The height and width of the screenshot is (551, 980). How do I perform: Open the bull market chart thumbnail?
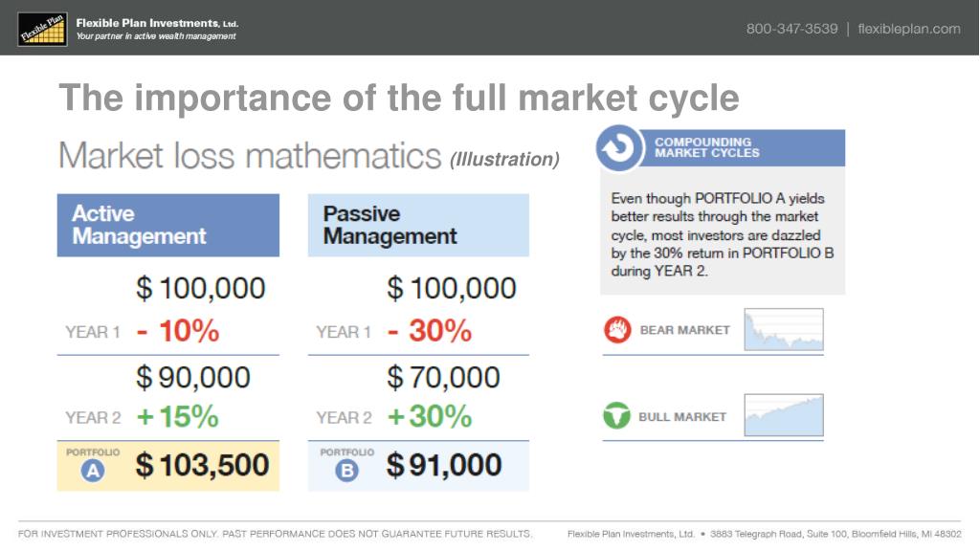coord(784,415)
